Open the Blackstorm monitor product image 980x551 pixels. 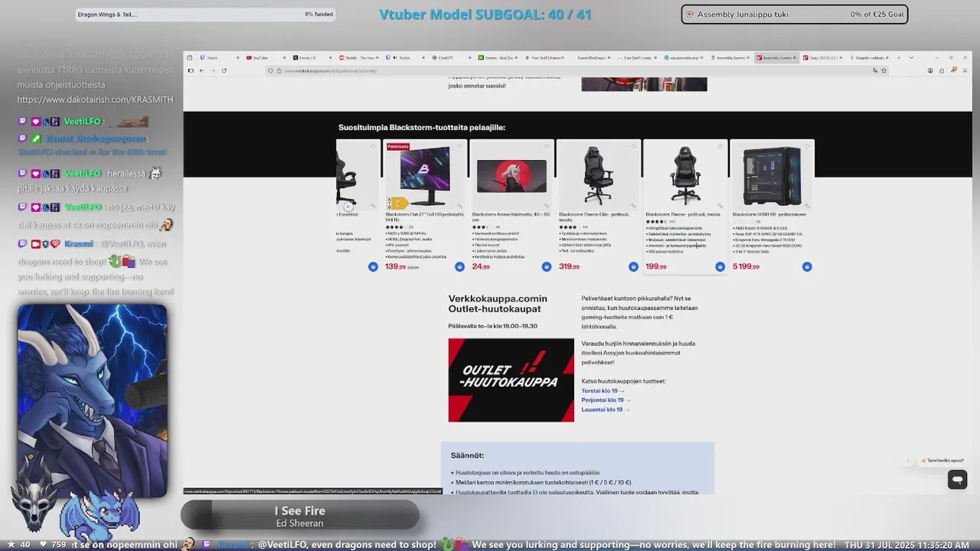coord(425,175)
